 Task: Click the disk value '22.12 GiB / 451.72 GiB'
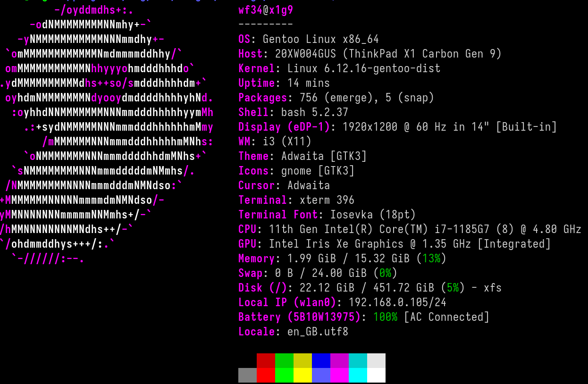(x=367, y=288)
